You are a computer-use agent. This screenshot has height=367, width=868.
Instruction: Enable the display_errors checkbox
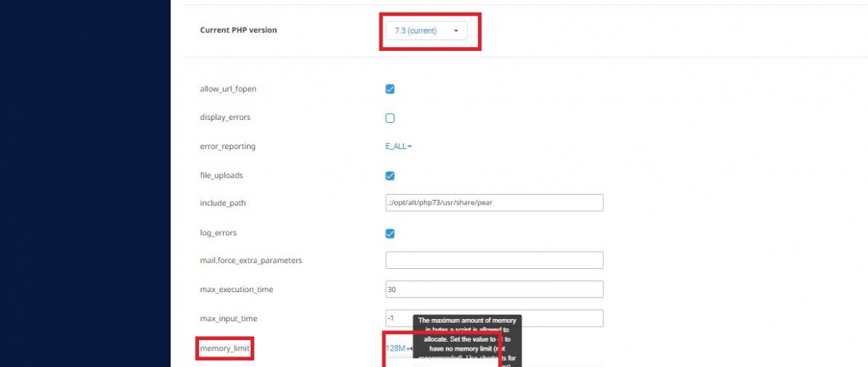390,118
